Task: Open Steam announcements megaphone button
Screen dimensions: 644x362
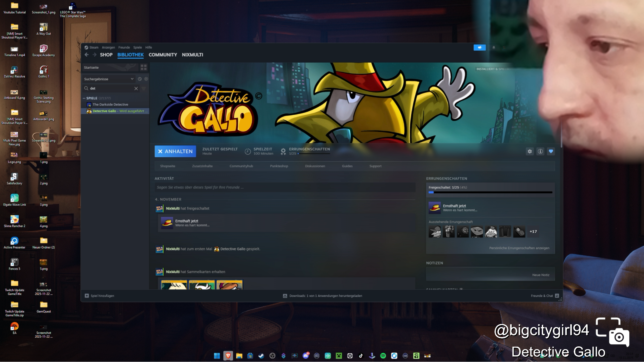Action: pyautogui.click(x=480, y=48)
